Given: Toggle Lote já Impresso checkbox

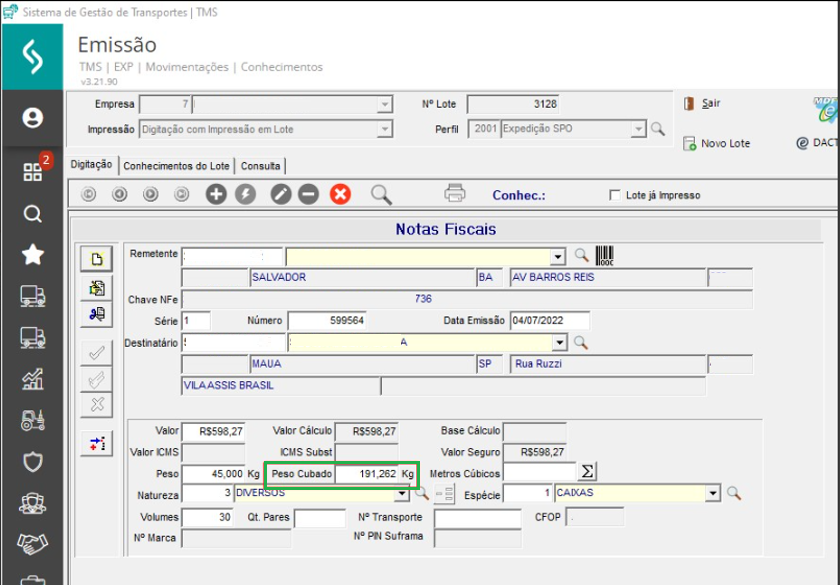Looking at the screenshot, I should pyautogui.click(x=614, y=195).
